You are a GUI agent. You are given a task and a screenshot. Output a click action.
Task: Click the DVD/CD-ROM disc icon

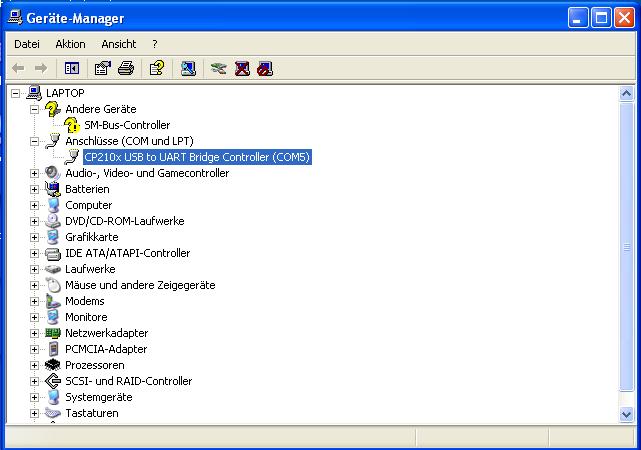(53, 221)
